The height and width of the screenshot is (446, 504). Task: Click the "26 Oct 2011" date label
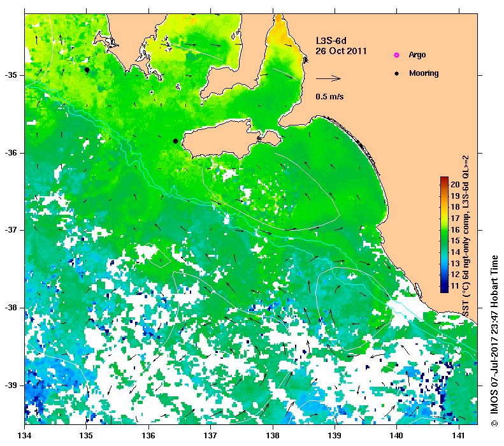341,51
